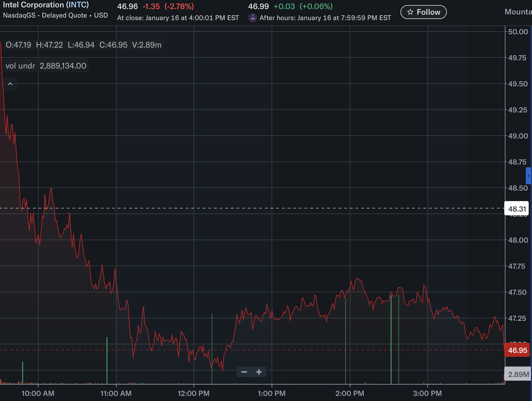Collapse the chart legend using the chevron
Viewport: 532px width, 401px height.
click(x=10, y=84)
